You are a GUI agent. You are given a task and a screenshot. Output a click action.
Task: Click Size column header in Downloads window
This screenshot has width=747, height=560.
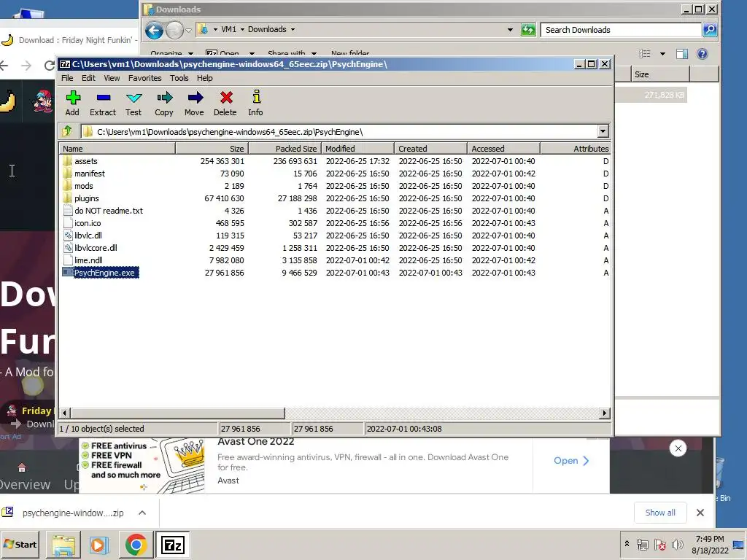click(x=659, y=74)
